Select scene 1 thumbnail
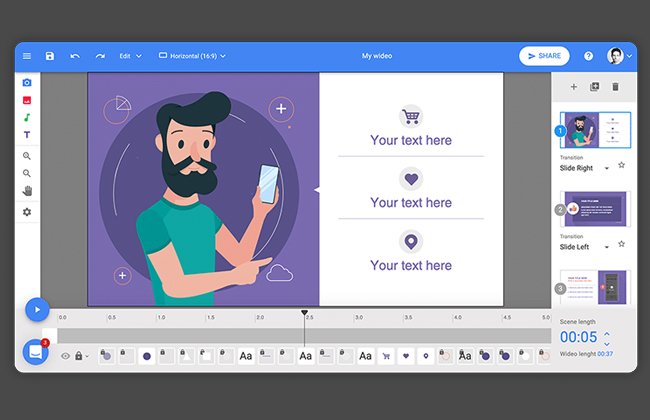The height and width of the screenshot is (420, 650). [595, 130]
